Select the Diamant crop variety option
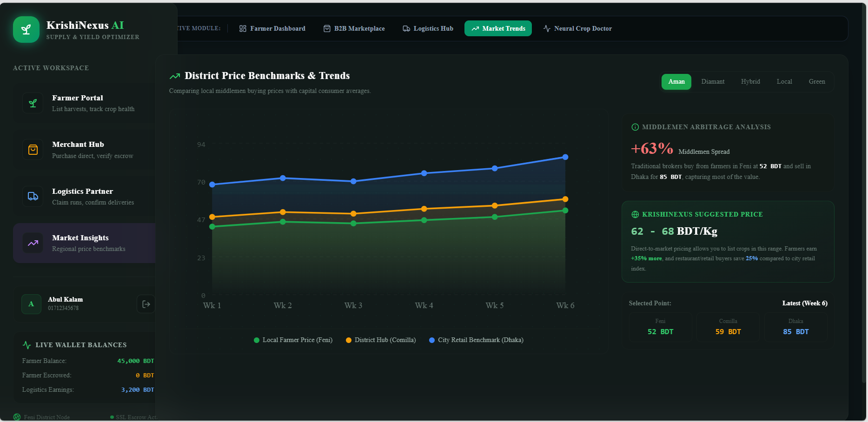This screenshot has width=868, height=422. point(713,81)
